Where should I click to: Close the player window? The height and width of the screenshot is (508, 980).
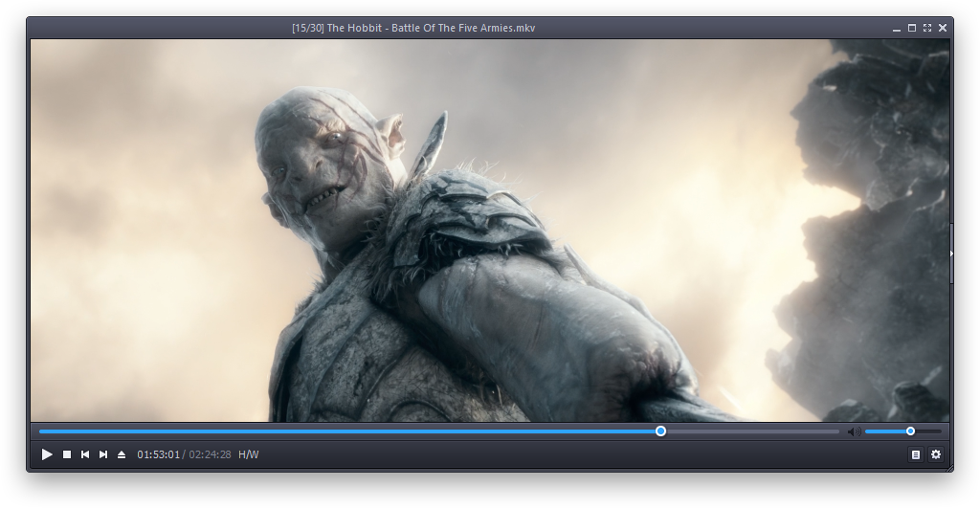[x=943, y=28]
